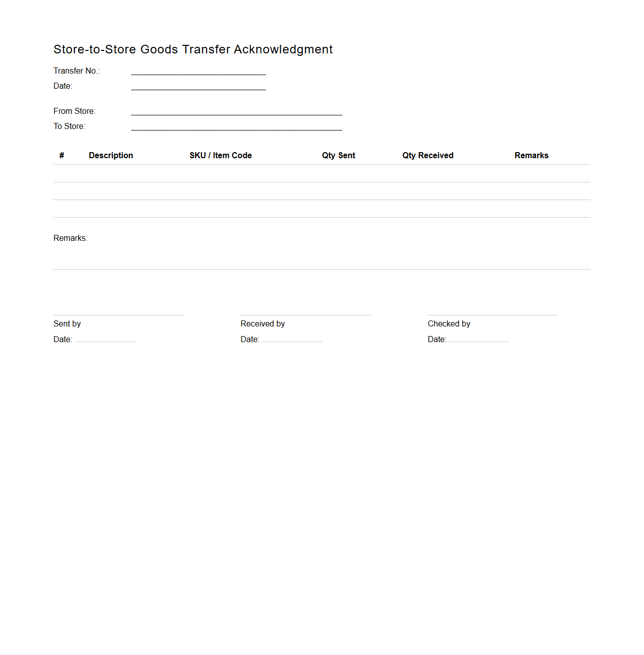
Task: Select the From Store input line
Action: pos(236,113)
